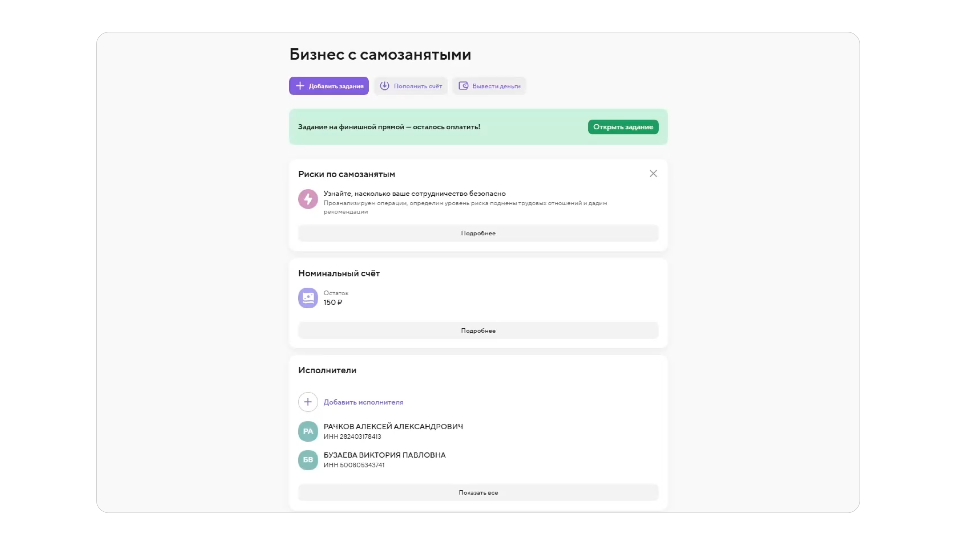Open Подробнее in the risks card
Screen dimensions: 955x560
(x=478, y=234)
